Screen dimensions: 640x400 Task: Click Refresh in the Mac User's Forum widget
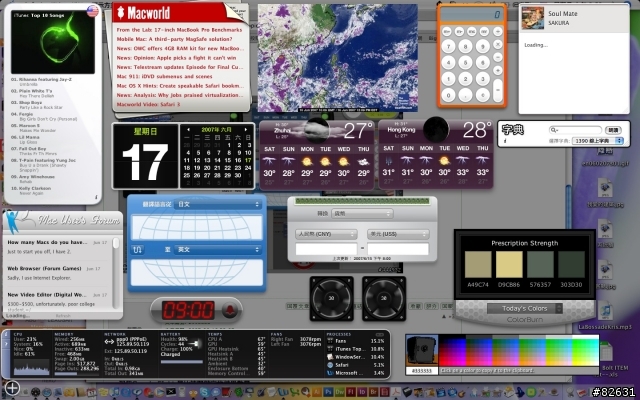(63, 316)
